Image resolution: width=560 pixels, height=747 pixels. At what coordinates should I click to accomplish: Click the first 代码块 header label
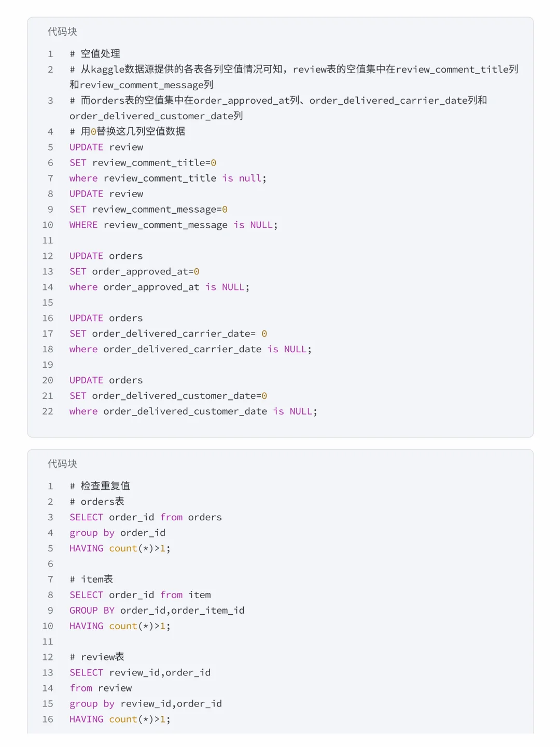[62, 32]
